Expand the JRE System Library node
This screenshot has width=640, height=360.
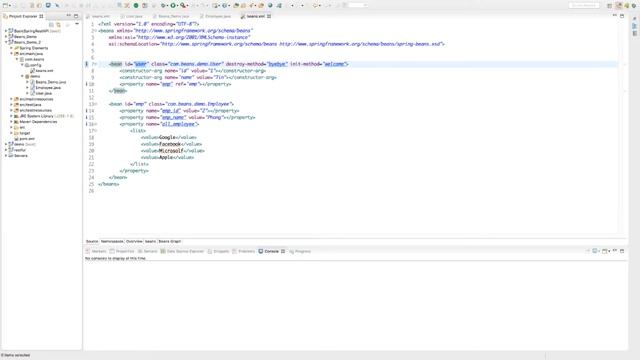[11, 116]
